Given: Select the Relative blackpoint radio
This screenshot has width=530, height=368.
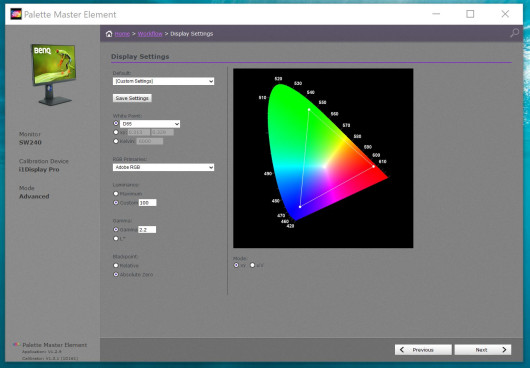Looking at the screenshot, I should 116,265.
